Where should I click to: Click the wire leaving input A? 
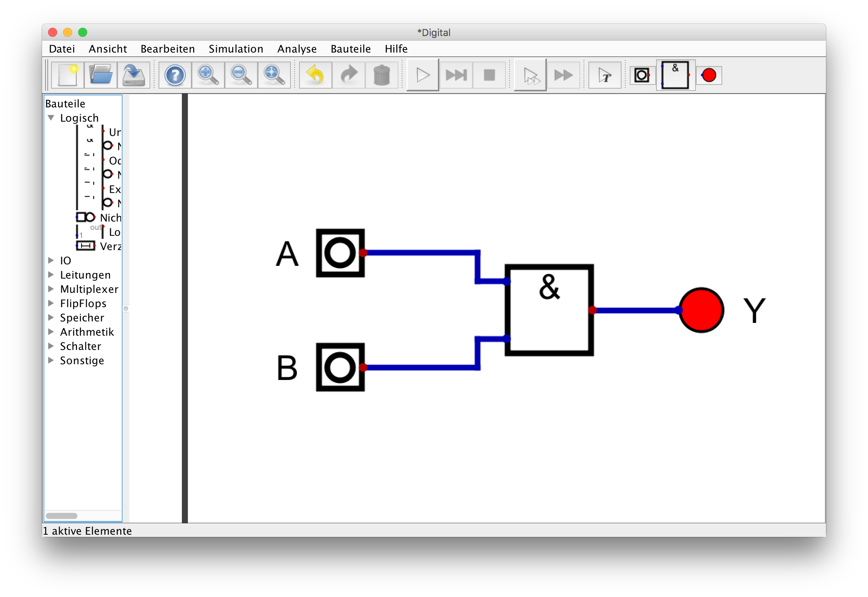click(x=421, y=253)
